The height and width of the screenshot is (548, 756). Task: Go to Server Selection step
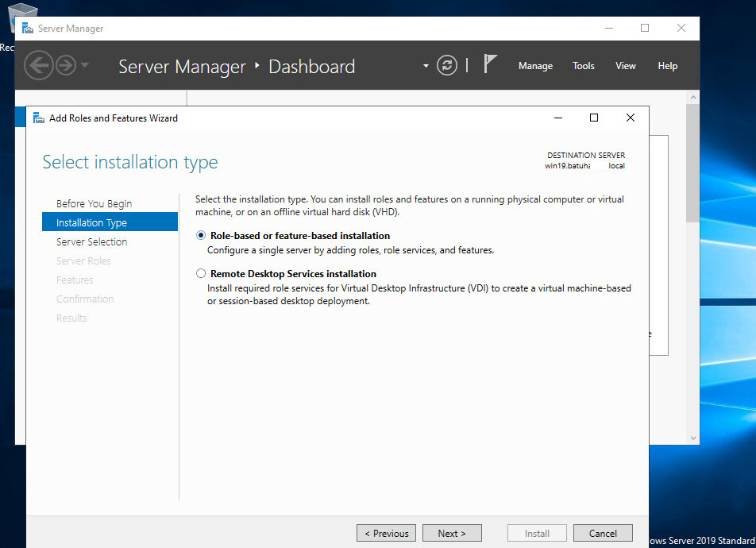(x=91, y=242)
